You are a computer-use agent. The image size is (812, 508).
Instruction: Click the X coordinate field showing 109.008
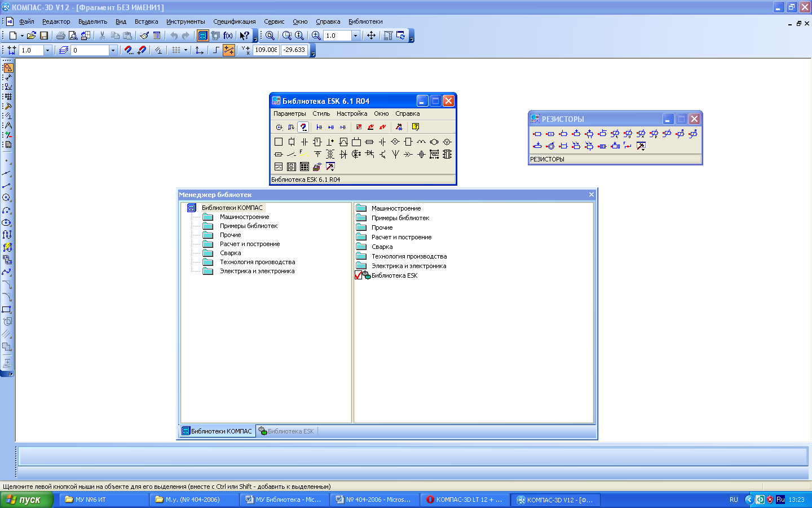click(266, 50)
